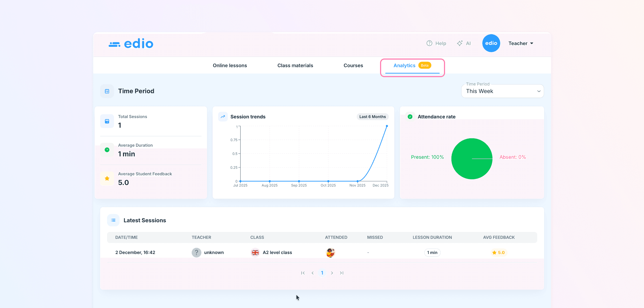Click the edio logo in header
Viewport: 644px width, 308px height.
click(131, 44)
